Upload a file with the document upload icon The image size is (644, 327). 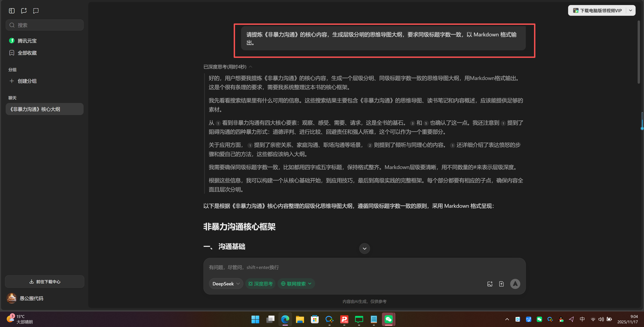pos(501,284)
